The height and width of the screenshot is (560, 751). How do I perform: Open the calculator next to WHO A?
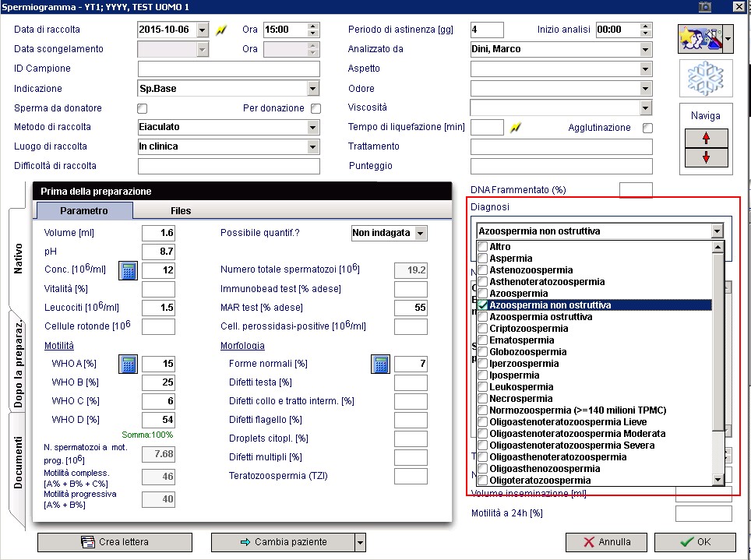(128, 364)
